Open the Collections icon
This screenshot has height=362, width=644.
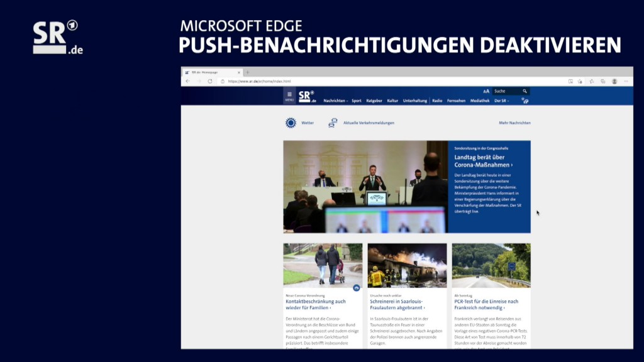coord(603,81)
